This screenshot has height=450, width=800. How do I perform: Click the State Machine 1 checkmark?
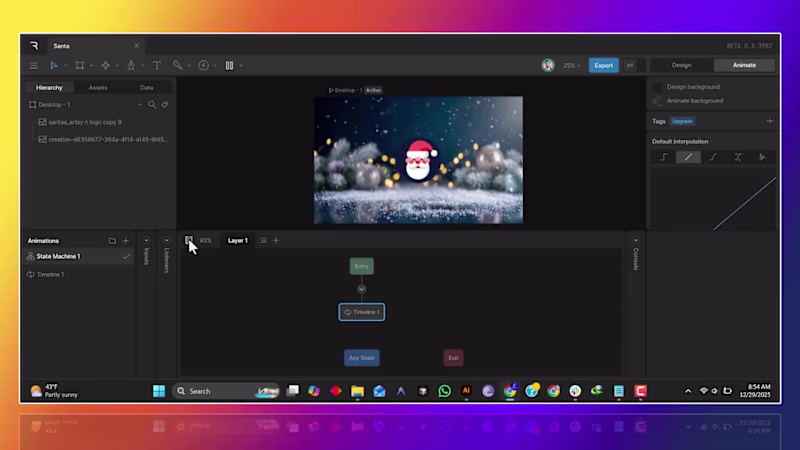click(126, 257)
